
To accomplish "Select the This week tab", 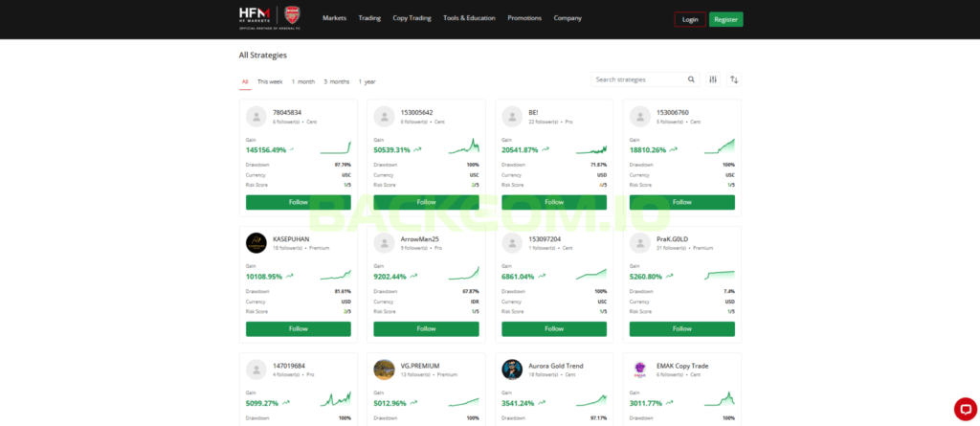I will (x=270, y=81).
